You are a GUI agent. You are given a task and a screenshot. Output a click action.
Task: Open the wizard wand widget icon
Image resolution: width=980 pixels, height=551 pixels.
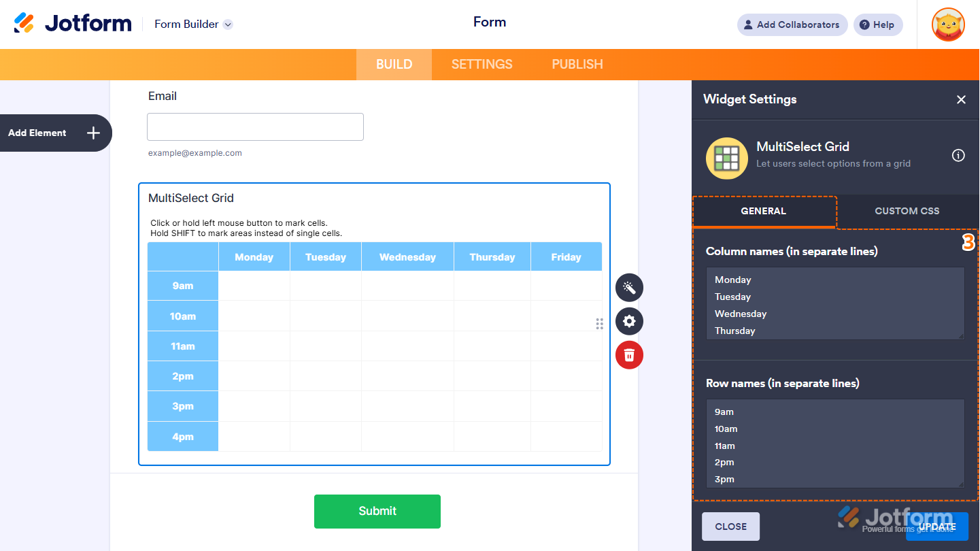(x=629, y=288)
